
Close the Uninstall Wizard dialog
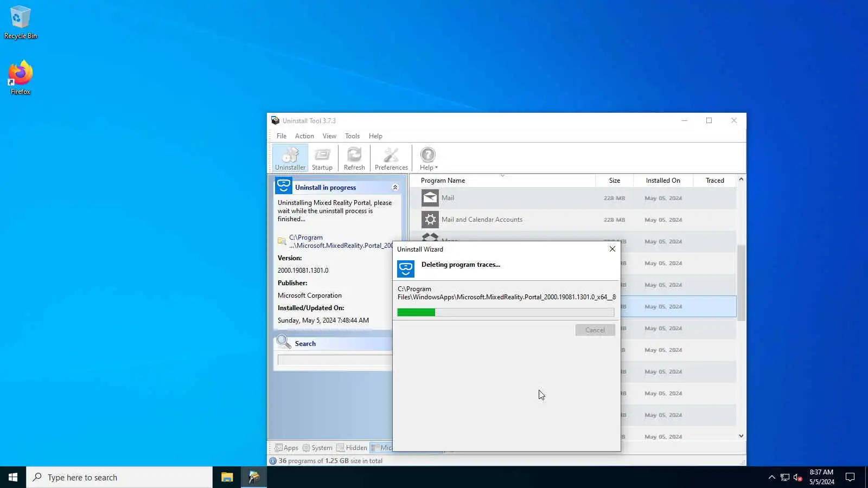pos(612,249)
